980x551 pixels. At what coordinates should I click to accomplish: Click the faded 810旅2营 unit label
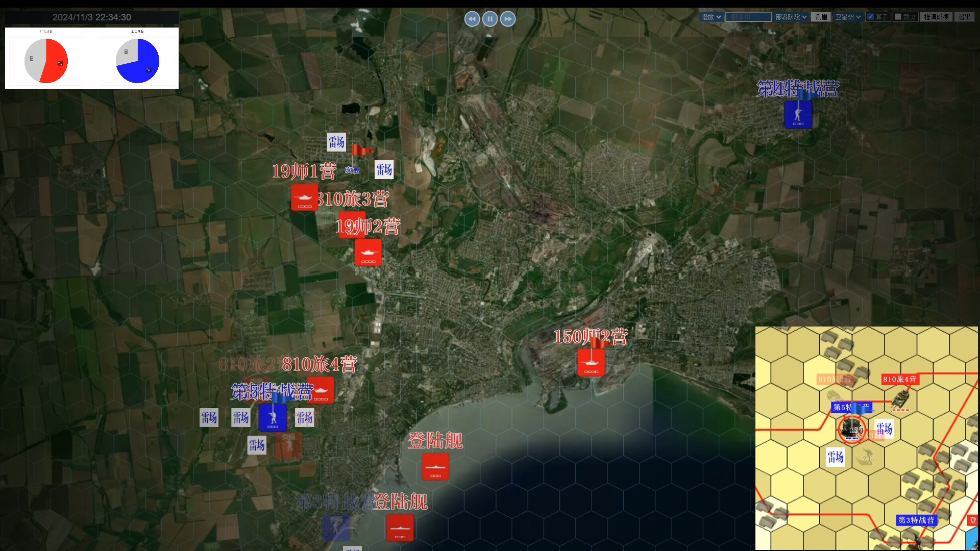pyautogui.click(x=250, y=364)
